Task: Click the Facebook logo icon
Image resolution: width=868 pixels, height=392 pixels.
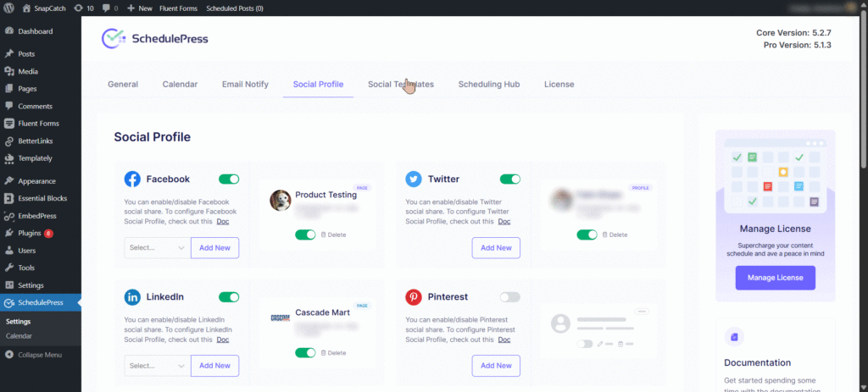Action: coord(132,179)
